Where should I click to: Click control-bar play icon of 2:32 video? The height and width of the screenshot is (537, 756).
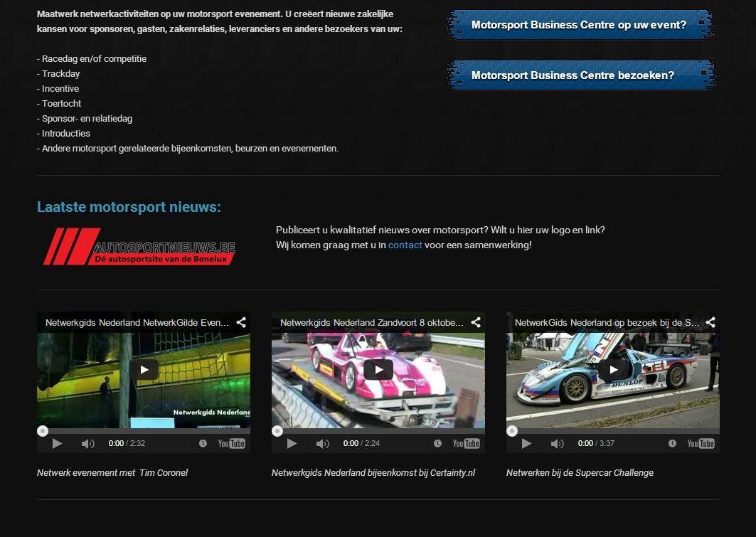tap(57, 444)
